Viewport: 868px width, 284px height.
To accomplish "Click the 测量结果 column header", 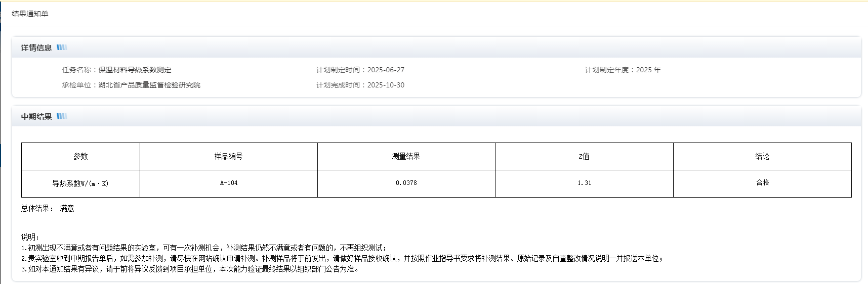I will point(406,156).
